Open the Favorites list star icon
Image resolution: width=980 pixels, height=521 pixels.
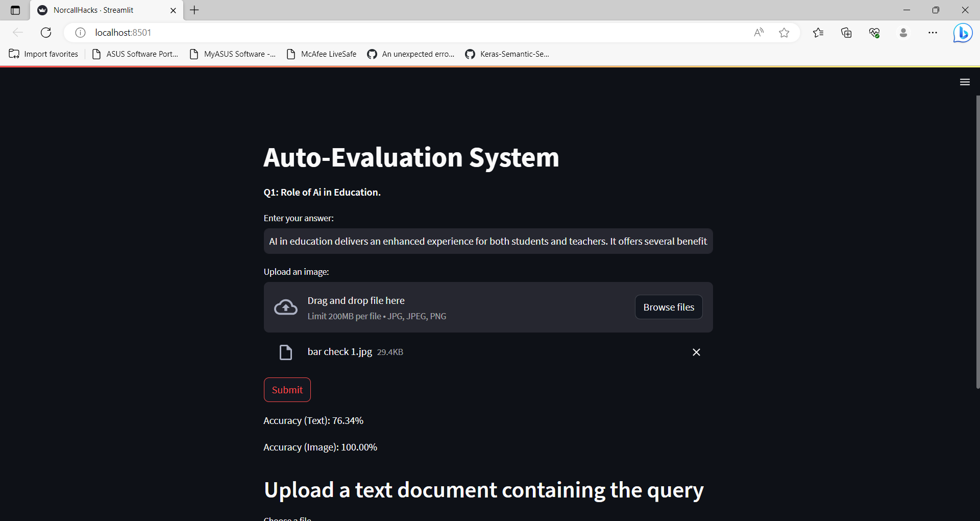[818, 32]
